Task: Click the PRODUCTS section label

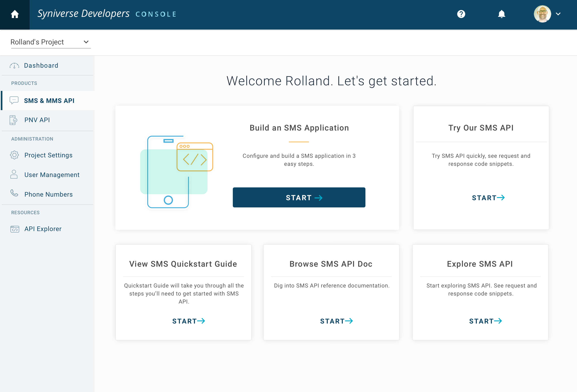Action: coord(24,83)
